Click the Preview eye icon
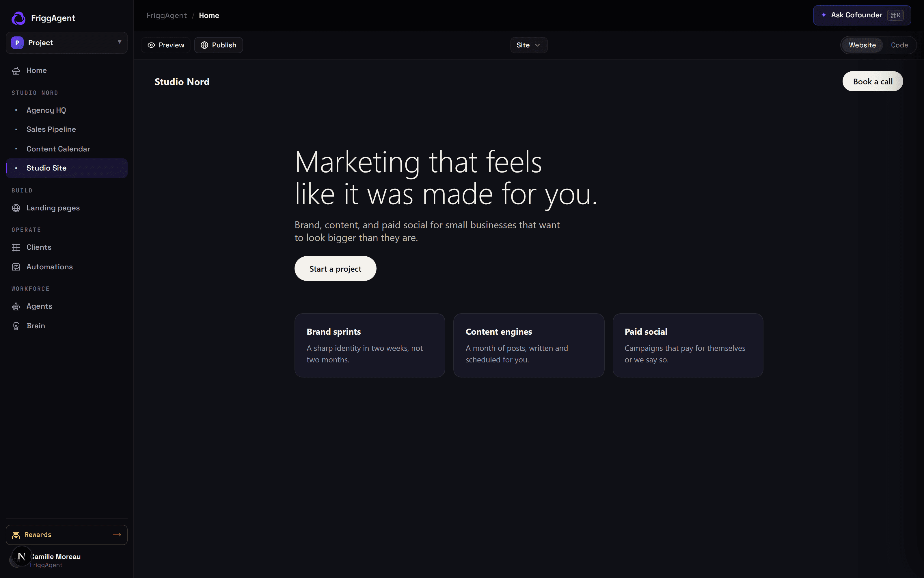Screen dimensions: 924x578 pos(151,45)
